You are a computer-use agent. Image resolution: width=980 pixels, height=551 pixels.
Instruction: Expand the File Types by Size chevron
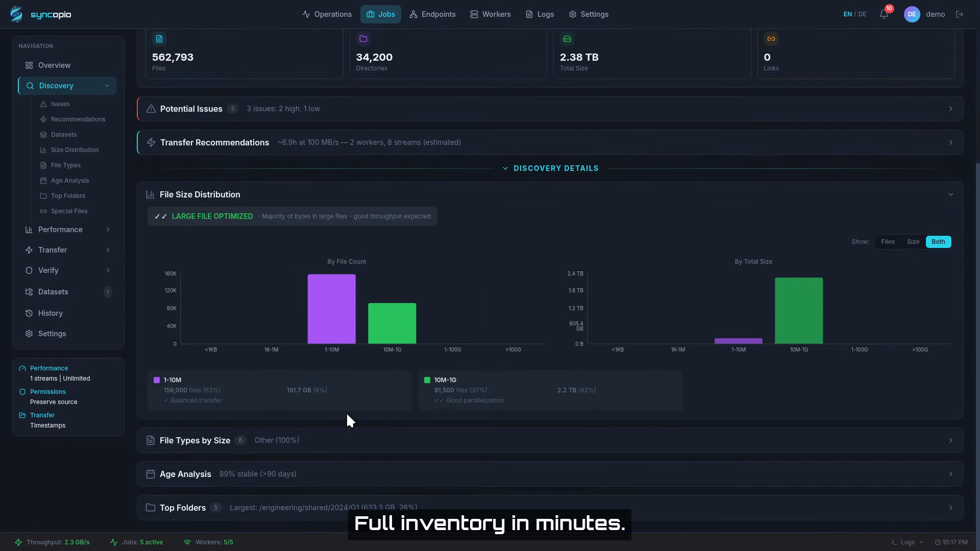[x=950, y=440]
